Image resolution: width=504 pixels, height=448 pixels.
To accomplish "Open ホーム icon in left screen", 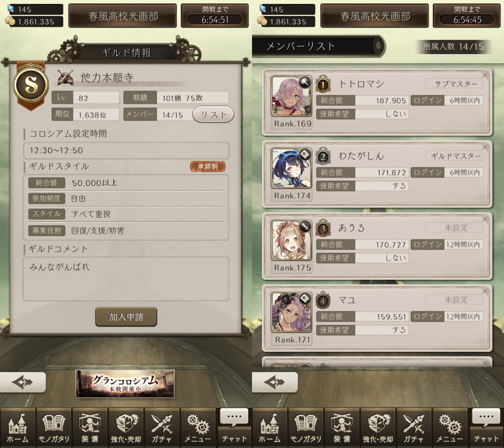I will [17, 428].
